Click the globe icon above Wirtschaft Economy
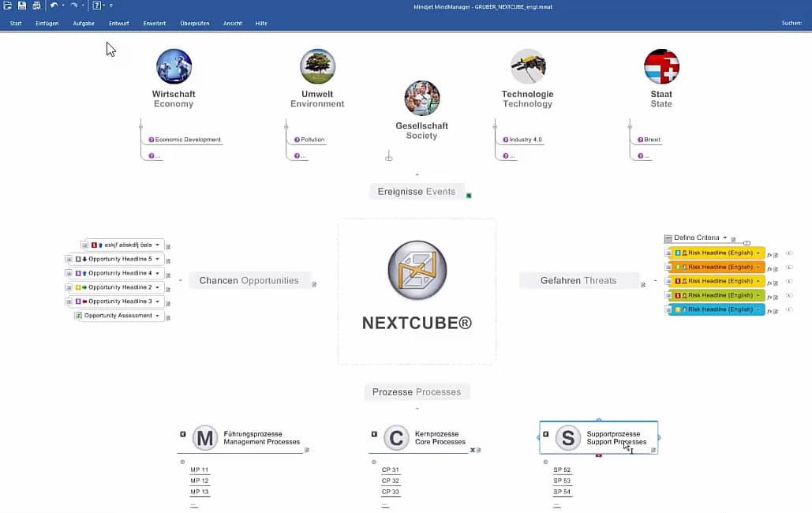The image size is (812, 513). (x=173, y=66)
